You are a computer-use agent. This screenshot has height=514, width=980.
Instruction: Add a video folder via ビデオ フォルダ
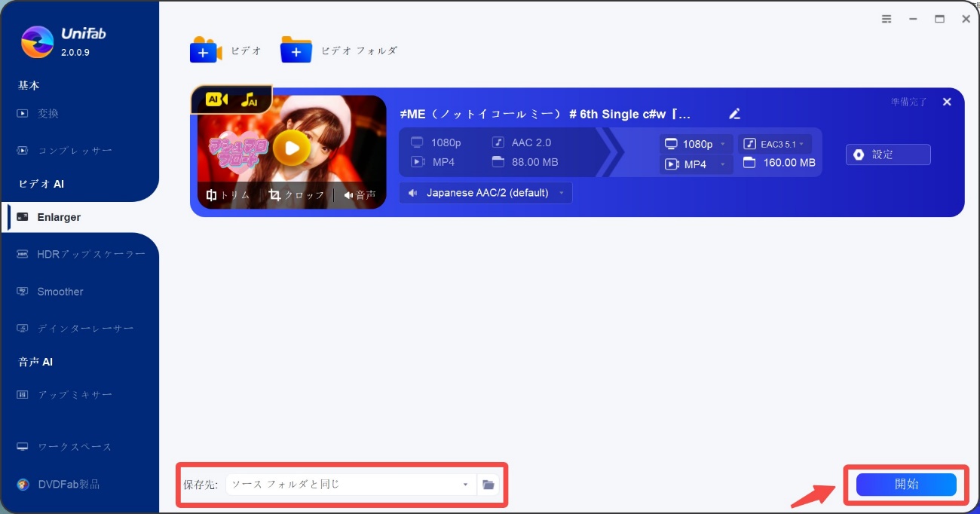click(x=338, y=50)
